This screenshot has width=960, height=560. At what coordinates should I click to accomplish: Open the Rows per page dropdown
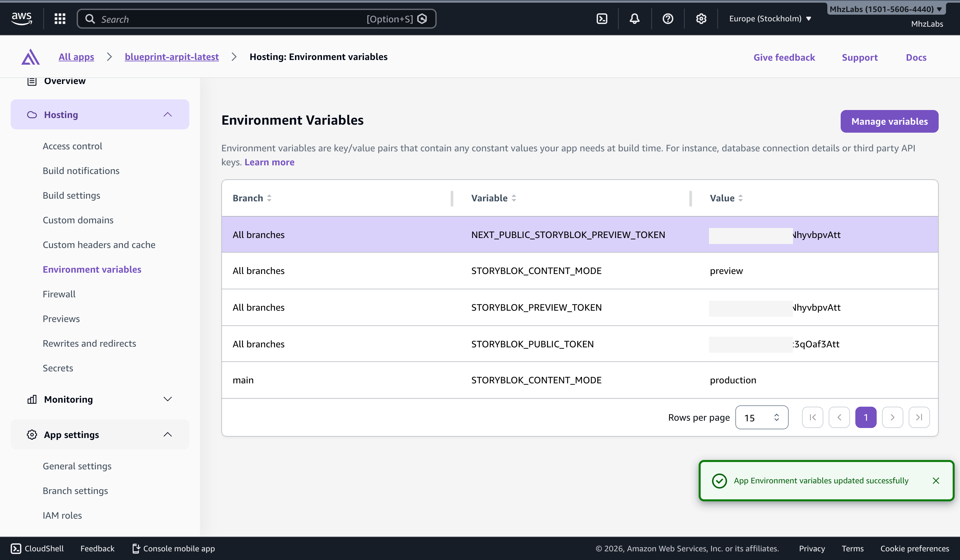pos(761,418)
